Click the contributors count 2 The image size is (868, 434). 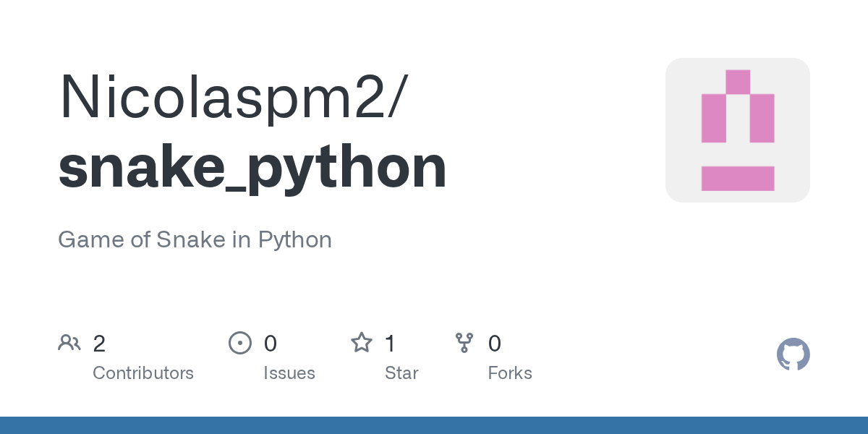pyautogui.click(x=99, y=344)
